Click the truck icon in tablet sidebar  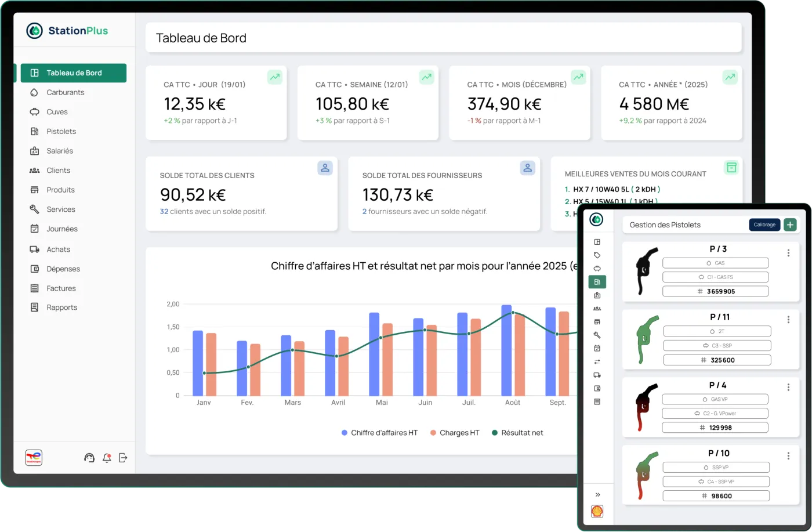(597, 375)
